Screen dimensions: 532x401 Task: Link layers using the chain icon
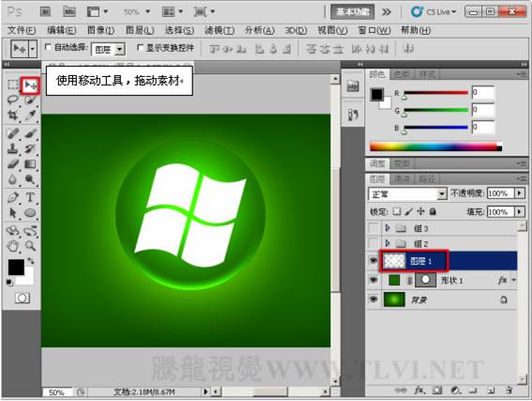(x=401, y=391)
